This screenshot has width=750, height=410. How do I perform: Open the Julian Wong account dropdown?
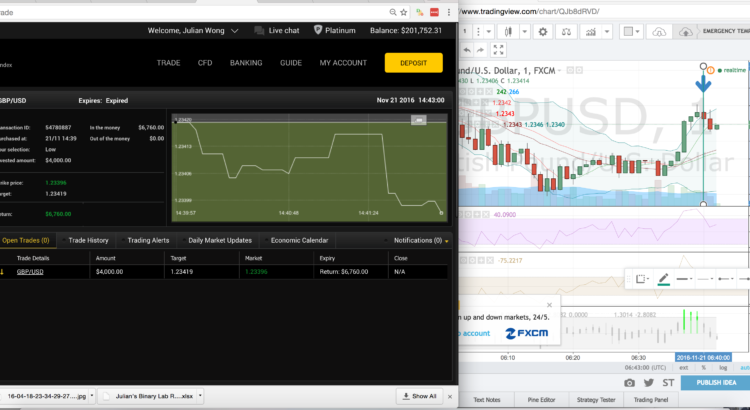(234, 31)
